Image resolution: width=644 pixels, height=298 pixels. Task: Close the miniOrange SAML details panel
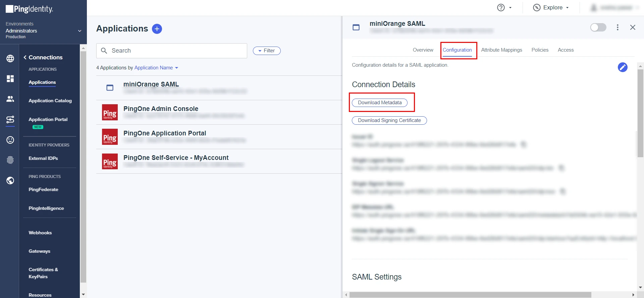[x=633, y=27]
